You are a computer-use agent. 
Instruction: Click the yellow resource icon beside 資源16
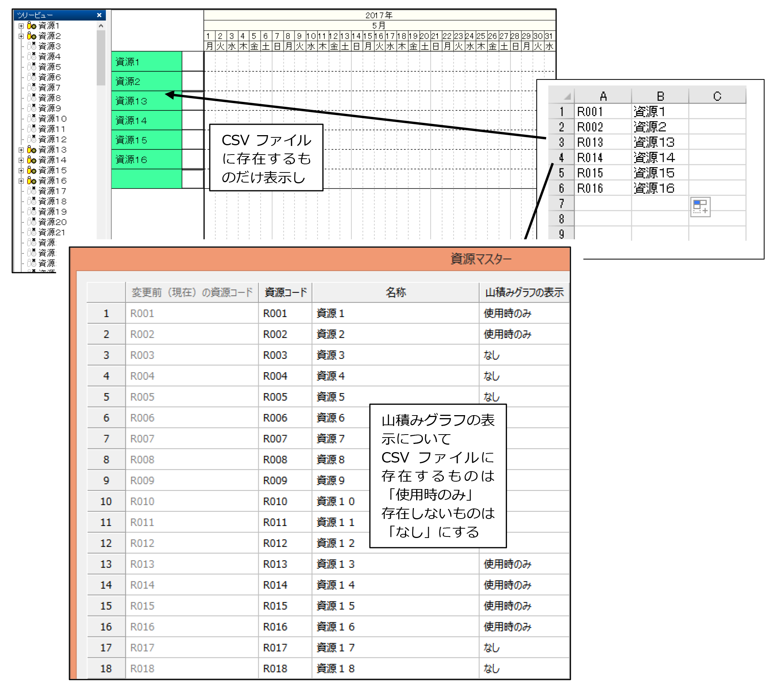point(31,181)
